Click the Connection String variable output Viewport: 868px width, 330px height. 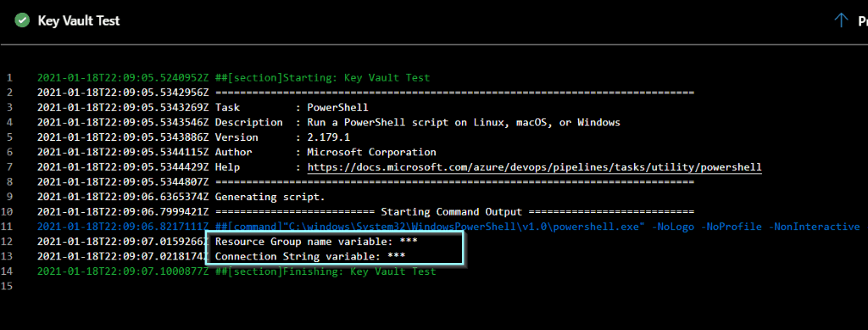coord(310,256)
